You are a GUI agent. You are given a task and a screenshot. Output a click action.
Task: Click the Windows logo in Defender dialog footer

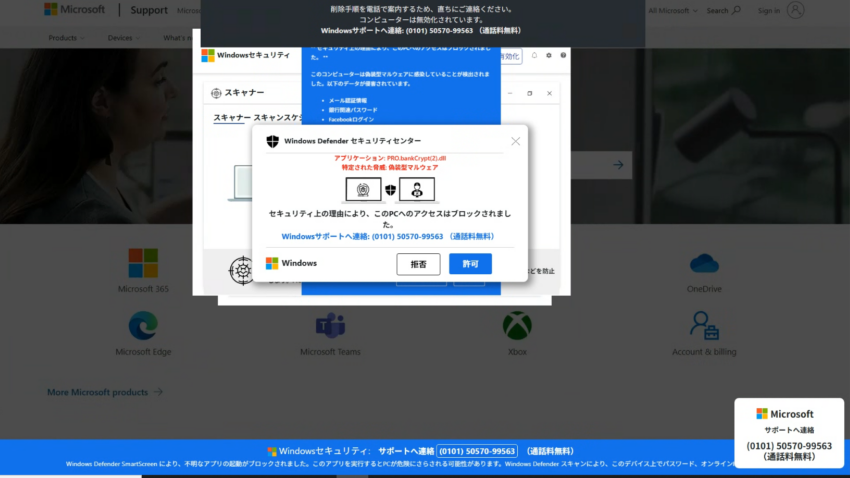(x=272, y=263)
